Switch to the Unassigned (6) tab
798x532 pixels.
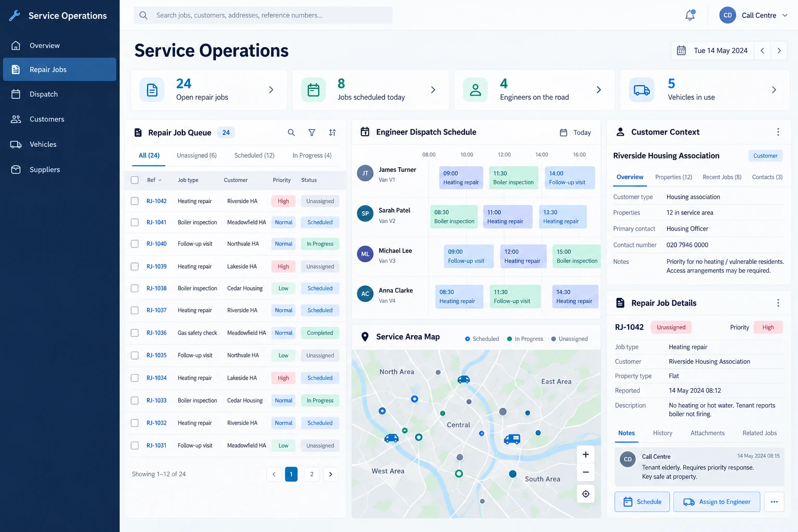pyautogui.click(x=196, y=155)
